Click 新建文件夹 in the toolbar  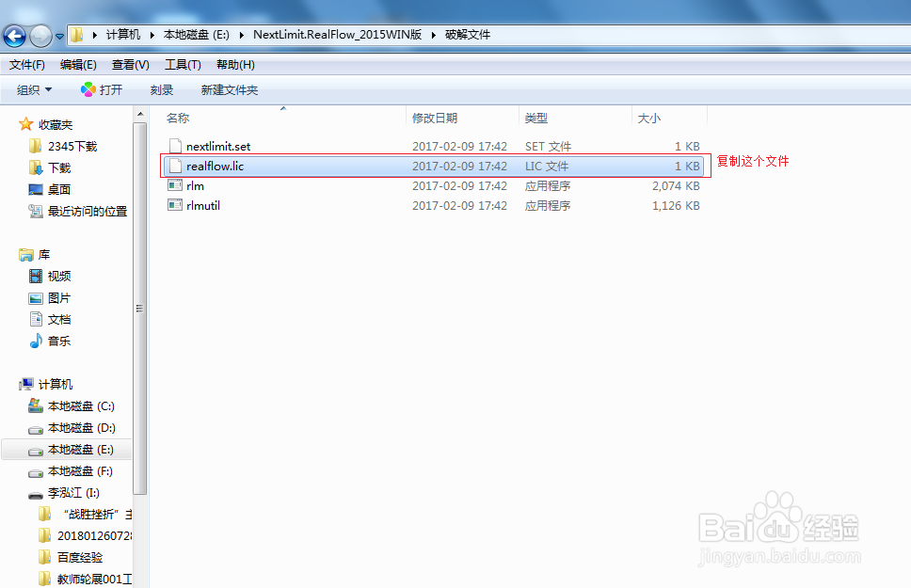click(x=230, y=90)
